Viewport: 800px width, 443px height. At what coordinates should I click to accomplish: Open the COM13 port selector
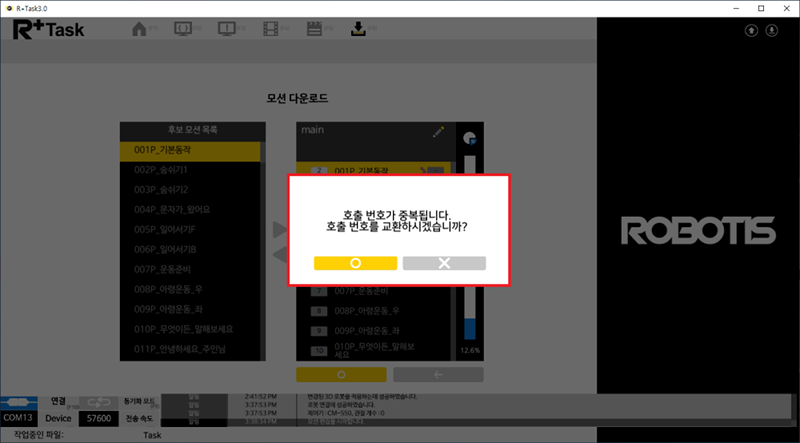coord(20,417)
